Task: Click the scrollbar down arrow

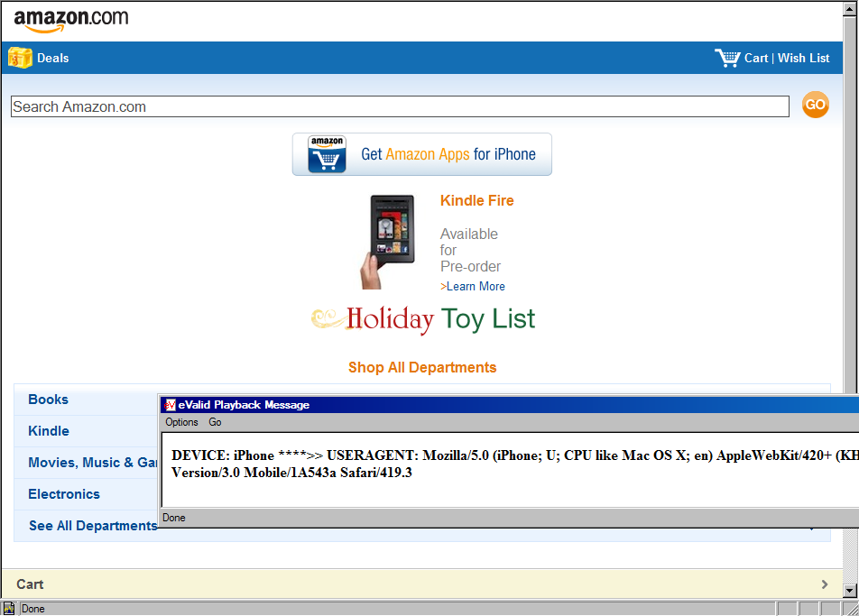Action: [x=850, y=590]
